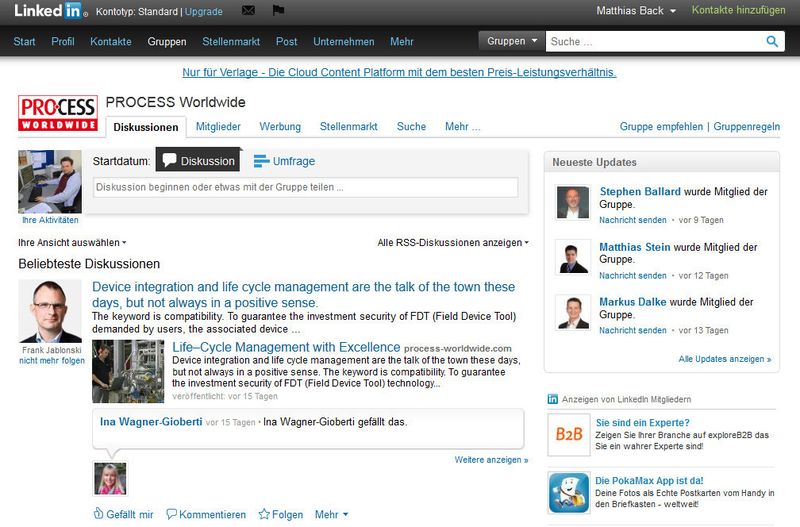Click the Suche search input field
The height and width of the screenshot is (527, 800).
click(x=655, y=41)
